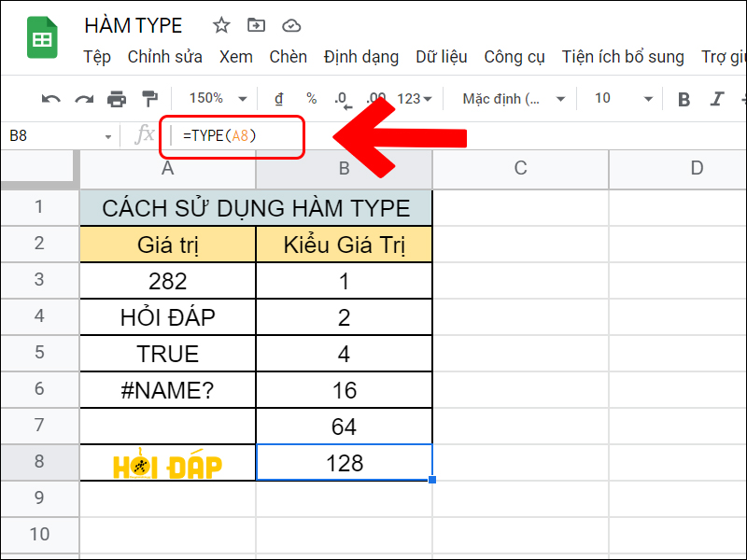Select the cell containing HỎI ĐÁP text
Screen dimensions: 747x560
168,317
